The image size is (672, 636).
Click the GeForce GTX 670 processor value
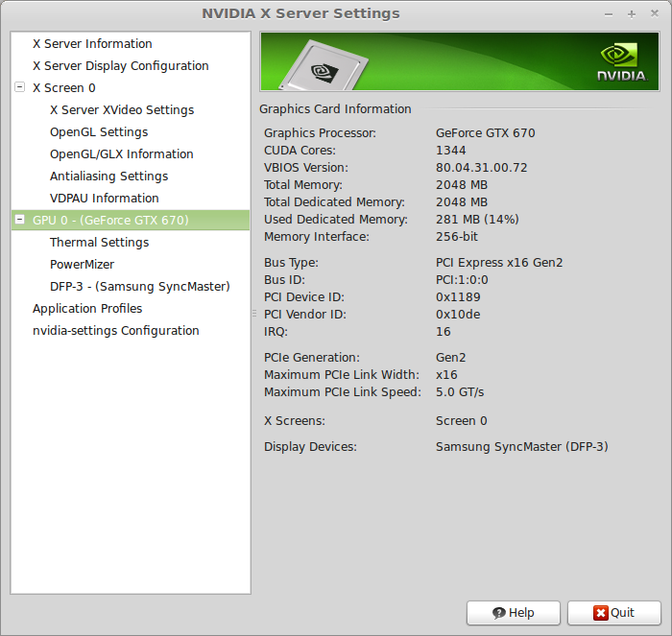point(485,133)
